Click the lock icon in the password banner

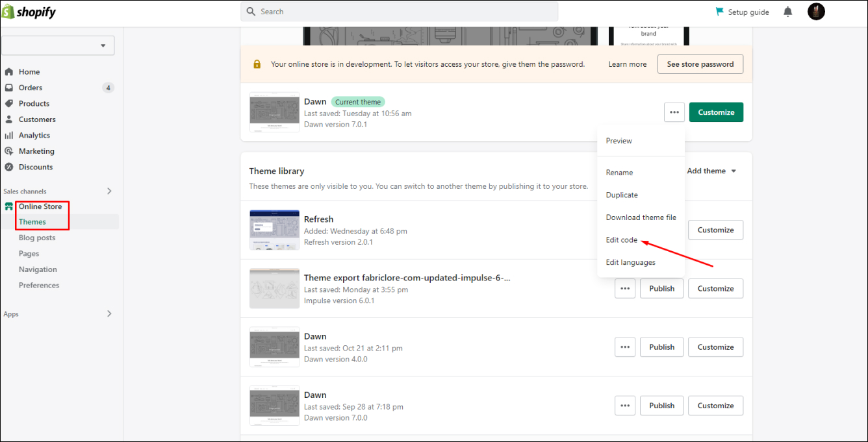point(257,64)
